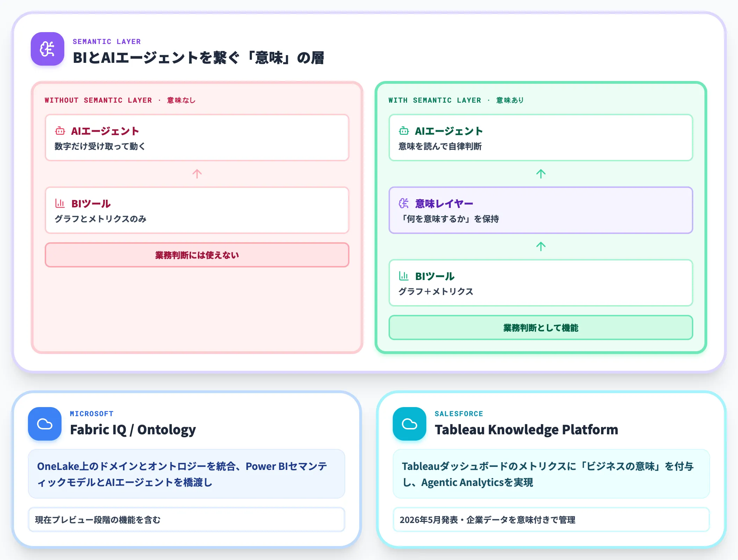
Task: Click the OneLake description box
Action: (187, 474)
